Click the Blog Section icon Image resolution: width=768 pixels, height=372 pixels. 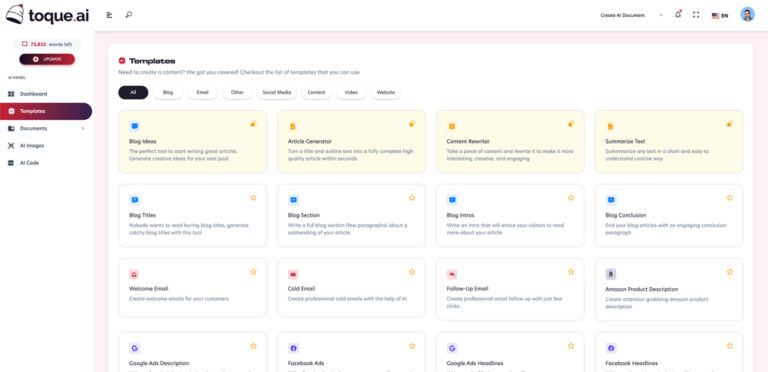(x=293, y=200)
